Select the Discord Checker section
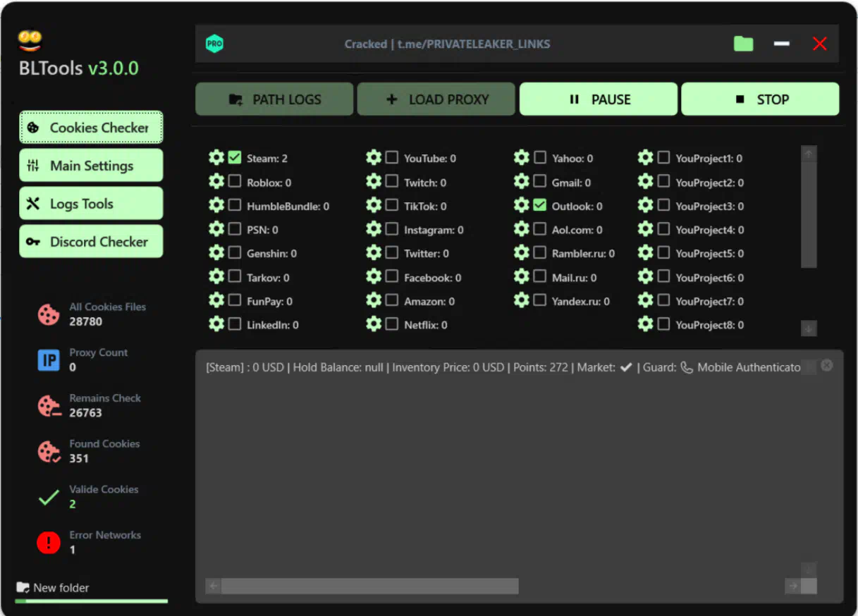This screenshot has width=858, height=616. point(91,242)
